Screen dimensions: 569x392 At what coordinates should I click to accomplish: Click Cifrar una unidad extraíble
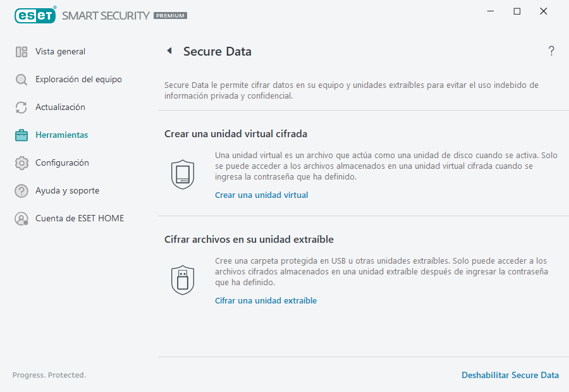(x=266, y=300)
